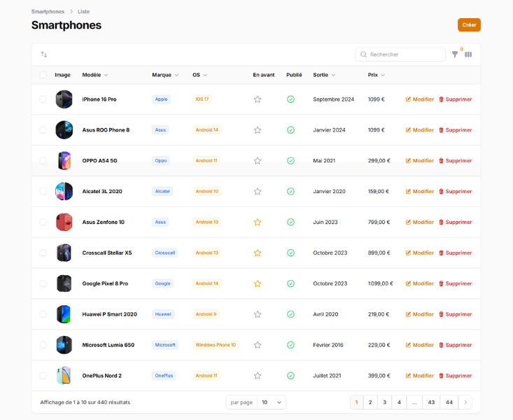Supprimer the Google Pixel 8 Pro entry
The image size is (513, 420).
click(x=455, y=283)
